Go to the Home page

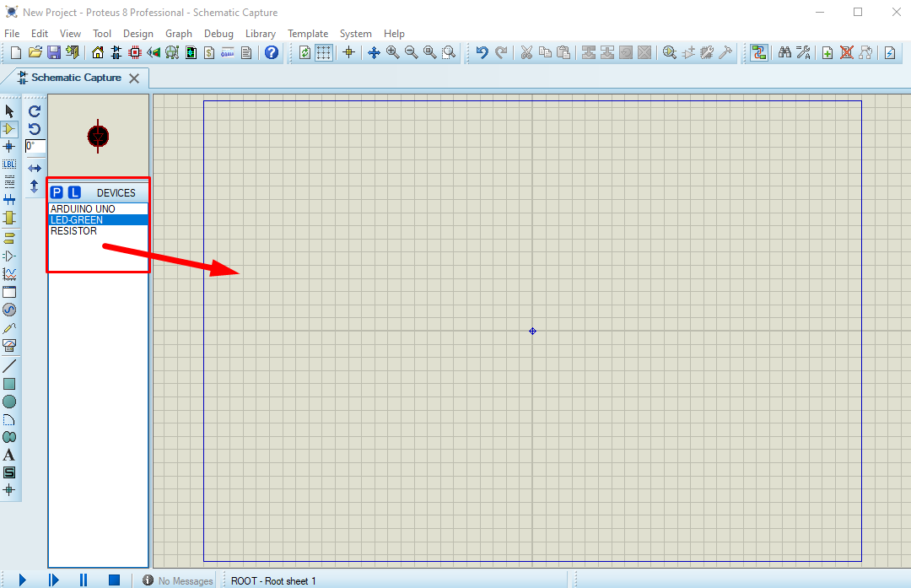point(98,53)
